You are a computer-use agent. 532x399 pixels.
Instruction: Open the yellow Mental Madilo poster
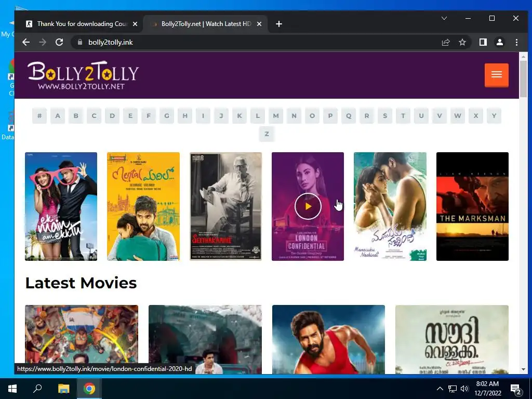coord(143,206)
